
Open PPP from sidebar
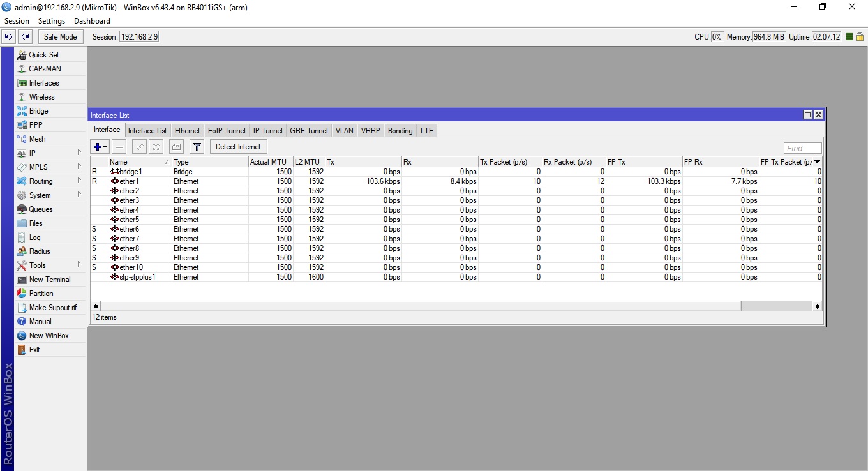click(x=50, y=125)
